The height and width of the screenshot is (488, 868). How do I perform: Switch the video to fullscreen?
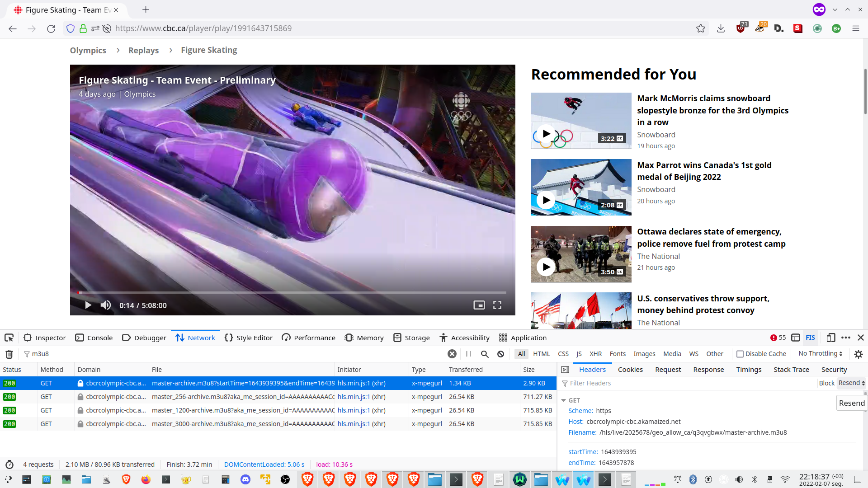point(497,305)
